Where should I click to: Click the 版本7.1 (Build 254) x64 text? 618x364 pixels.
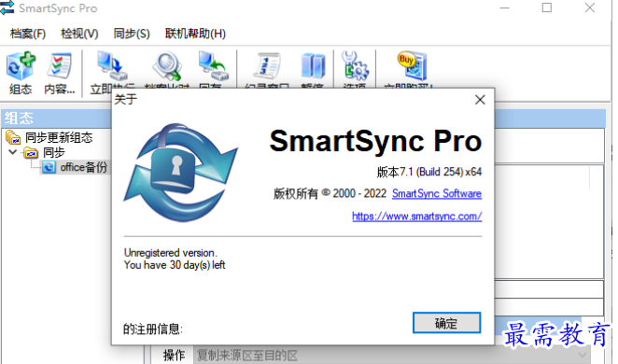pos(429,172)
